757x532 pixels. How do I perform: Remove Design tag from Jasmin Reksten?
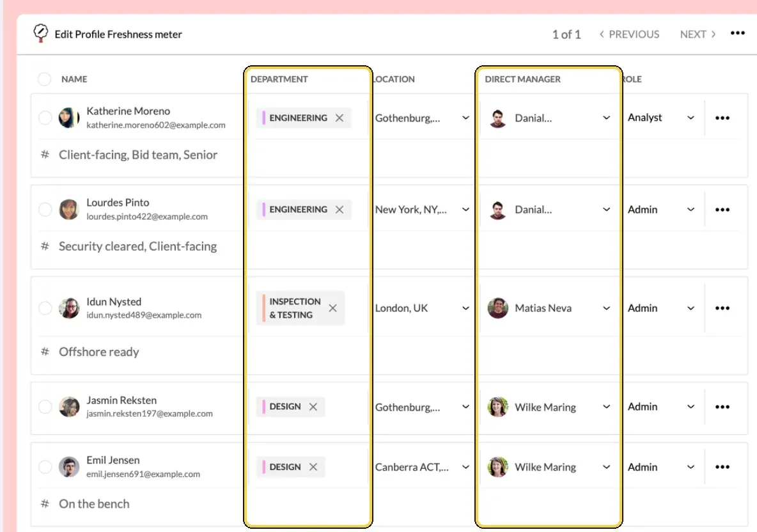[x=313, y=407]
